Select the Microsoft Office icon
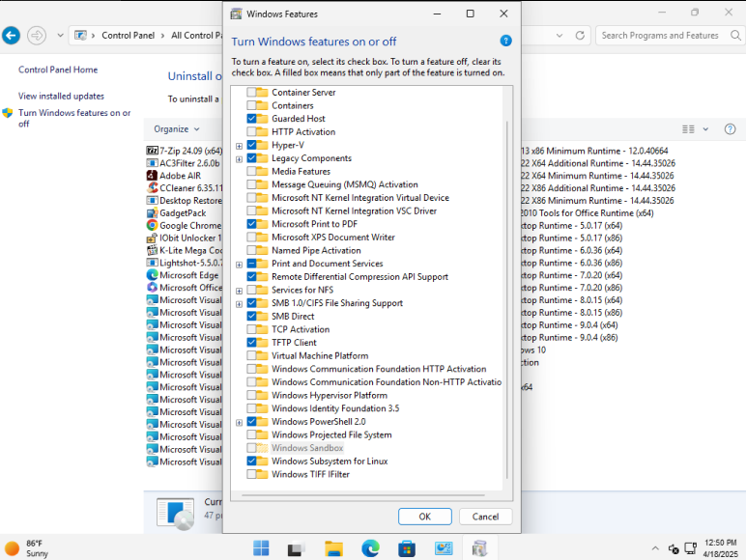This screenshot has width=746, height=560. (x=153, y=287)
